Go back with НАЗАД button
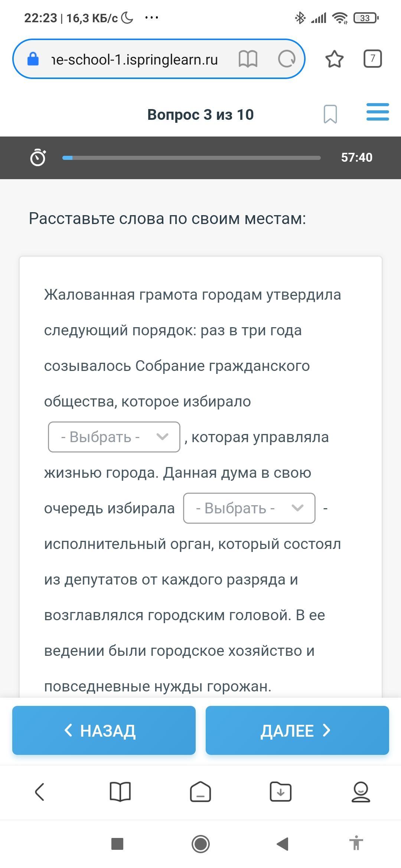Viewport: 401px width, 868px height. point(104,730)
